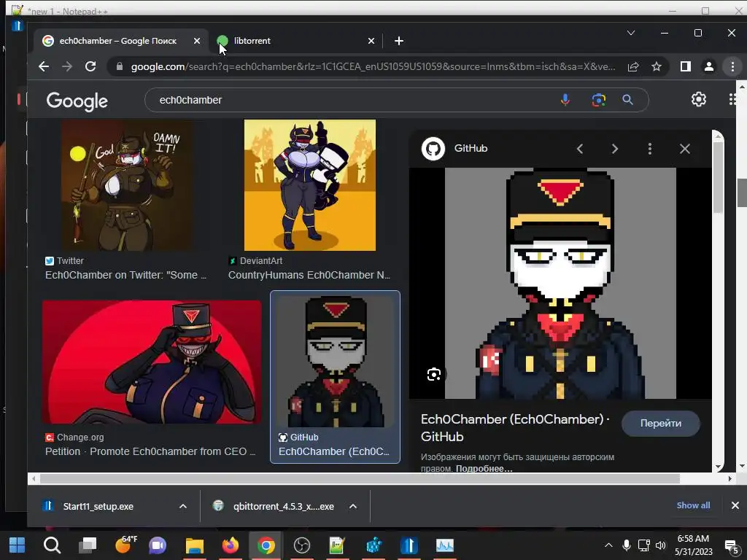
Task: Click the Подробнее copyright link
Action: [x=484, y=469]
